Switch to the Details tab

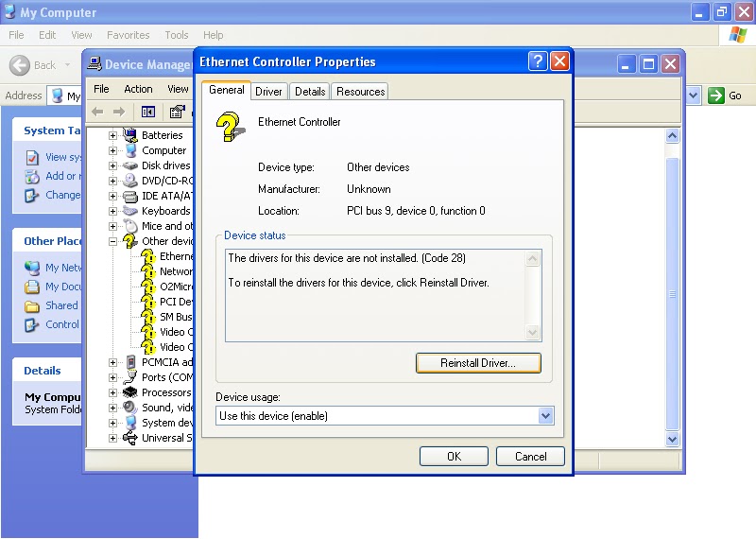[310, 91]
